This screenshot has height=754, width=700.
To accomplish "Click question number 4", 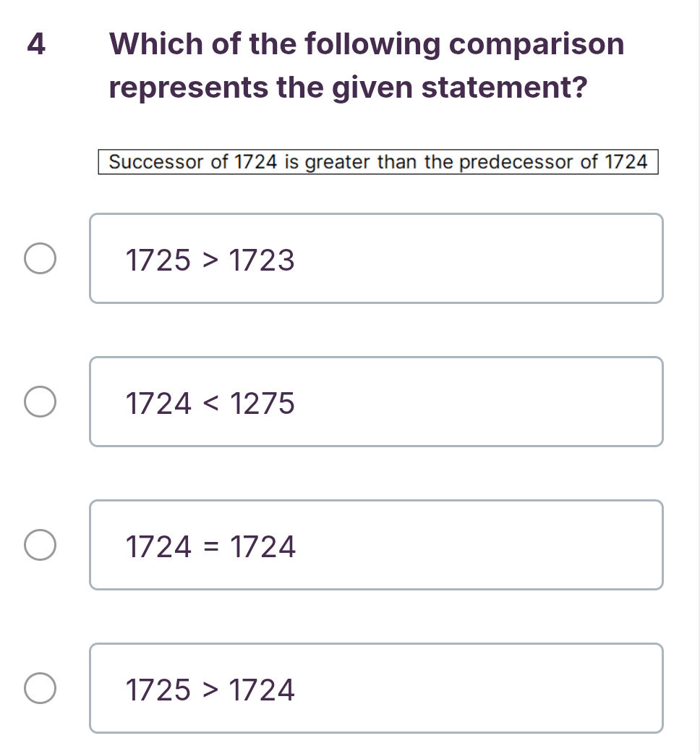I will [x=38, y=45].
